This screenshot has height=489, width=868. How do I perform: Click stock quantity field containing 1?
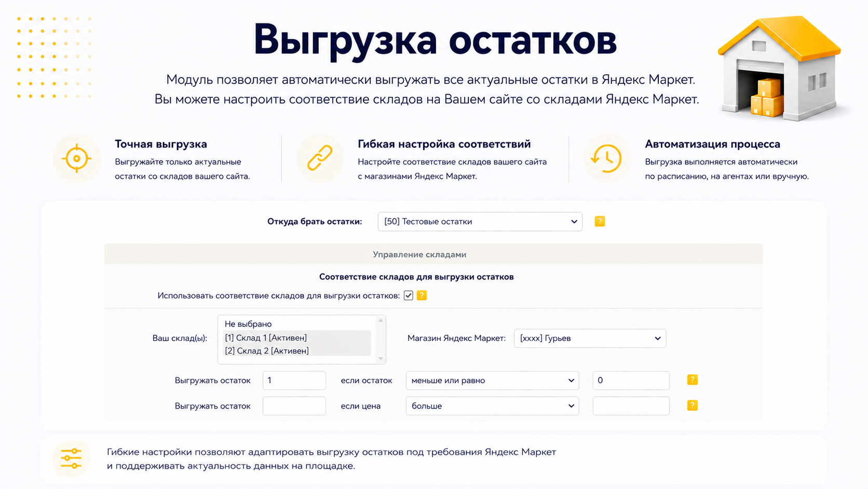pyautogui.click(x=294, y=380)
